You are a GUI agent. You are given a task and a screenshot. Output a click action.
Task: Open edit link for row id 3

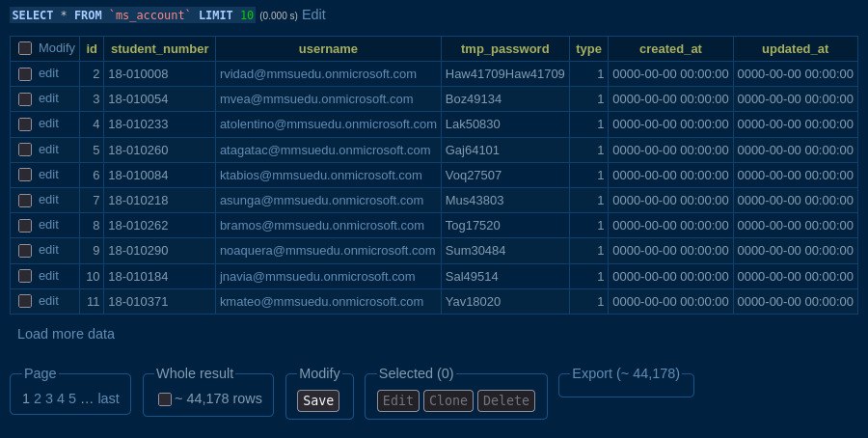(48, 98)
